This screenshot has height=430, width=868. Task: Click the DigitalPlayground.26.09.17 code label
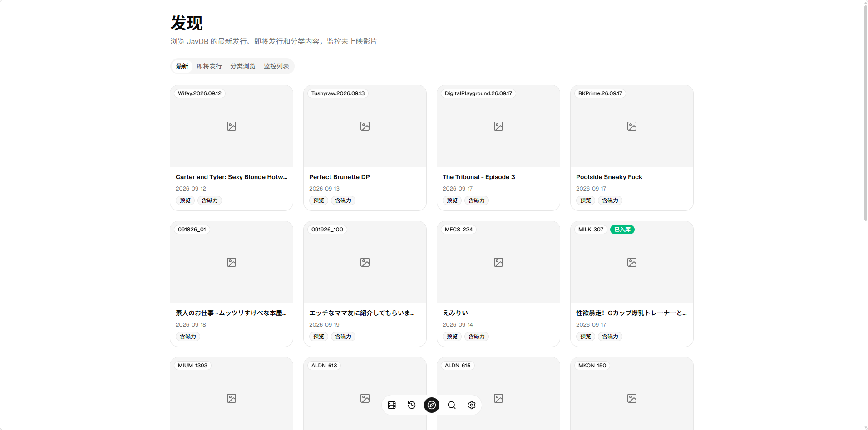(x=478, y=93)
